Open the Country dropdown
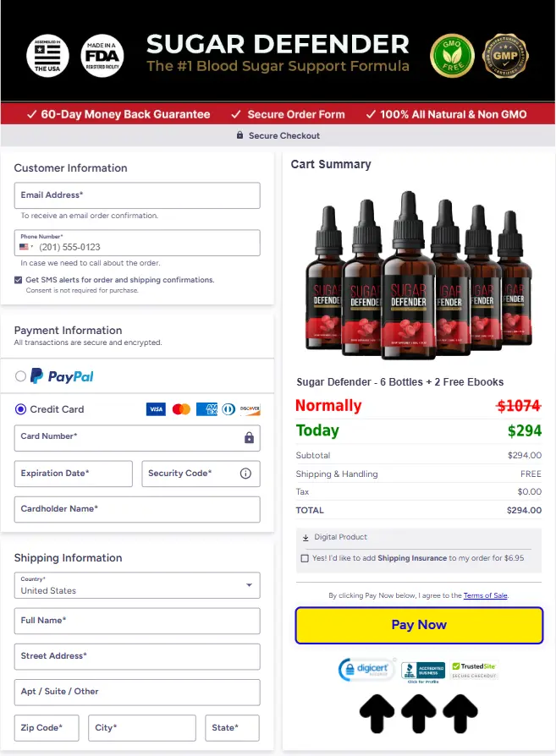Image resolution: width=556 pixels, height=756 pixels. pos(137,585)
